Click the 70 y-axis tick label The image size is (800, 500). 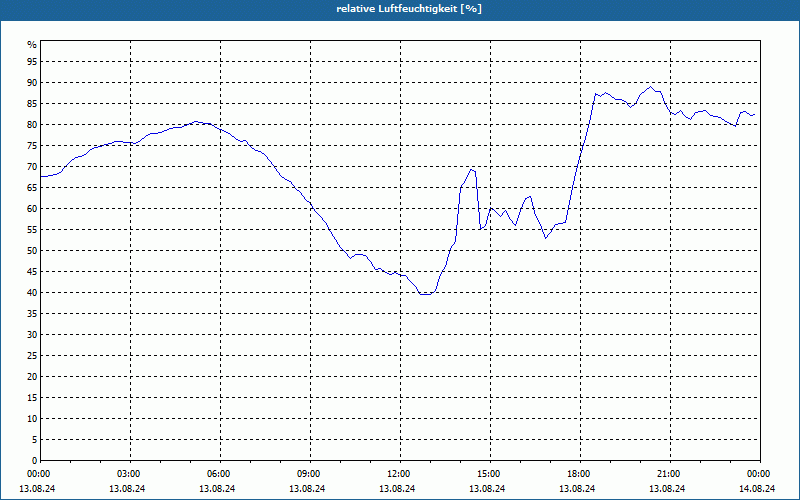coord(32,166)
